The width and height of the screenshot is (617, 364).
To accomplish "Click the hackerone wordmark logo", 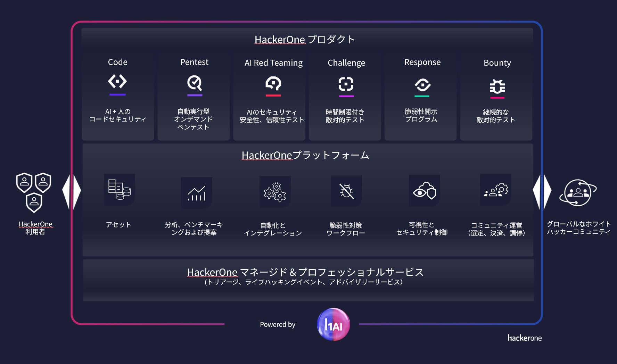I will (525, 338).
